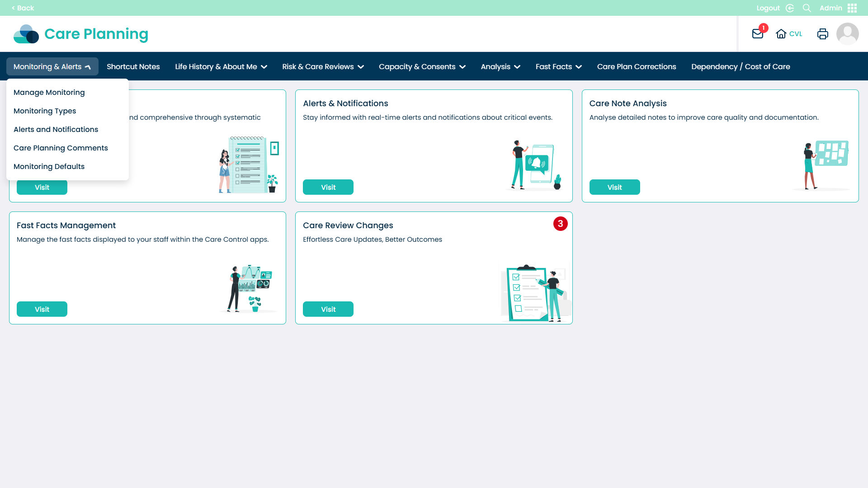This screenshot has height=488, width=868.
Task: Select Shortcut Notes in the navigation bar
Action: [133, 66]
